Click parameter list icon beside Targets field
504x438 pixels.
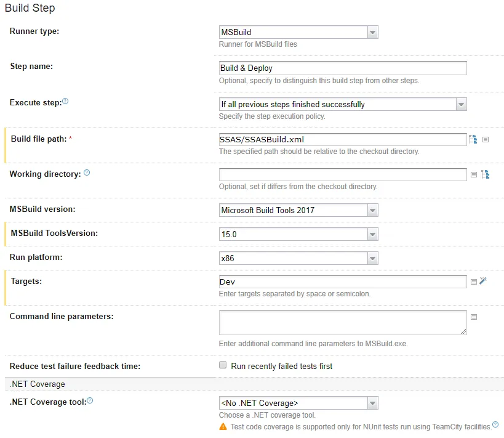(474, 282)
